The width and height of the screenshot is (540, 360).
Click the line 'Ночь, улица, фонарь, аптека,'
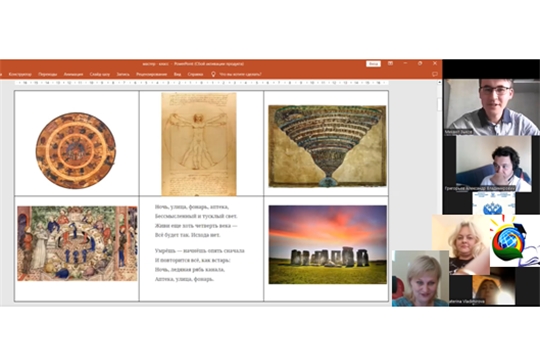point(192,207)
